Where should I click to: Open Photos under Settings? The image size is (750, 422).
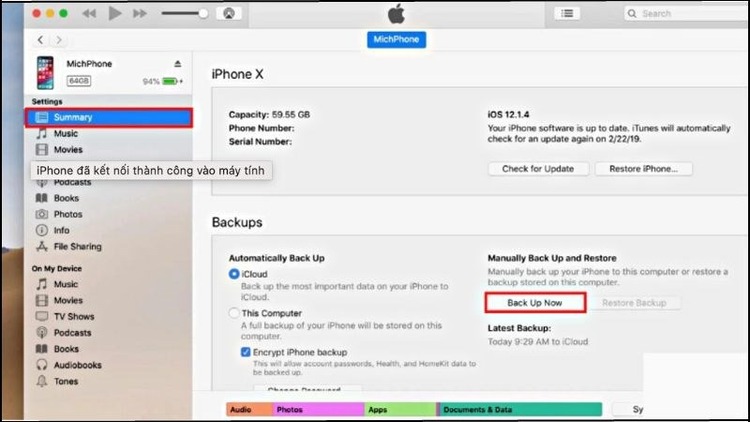coord(68,214)
